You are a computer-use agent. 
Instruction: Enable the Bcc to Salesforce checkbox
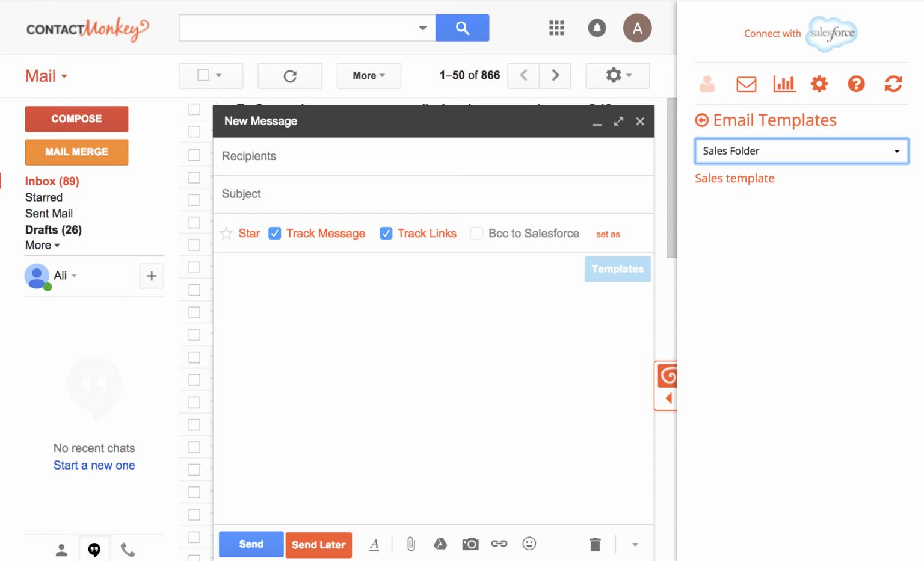tap(476, 233)
